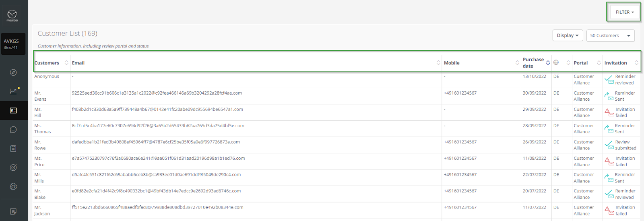Open the chat messages sidebar icon
Viewport: 644px width, 221px height.
click(x=13, y=130)
